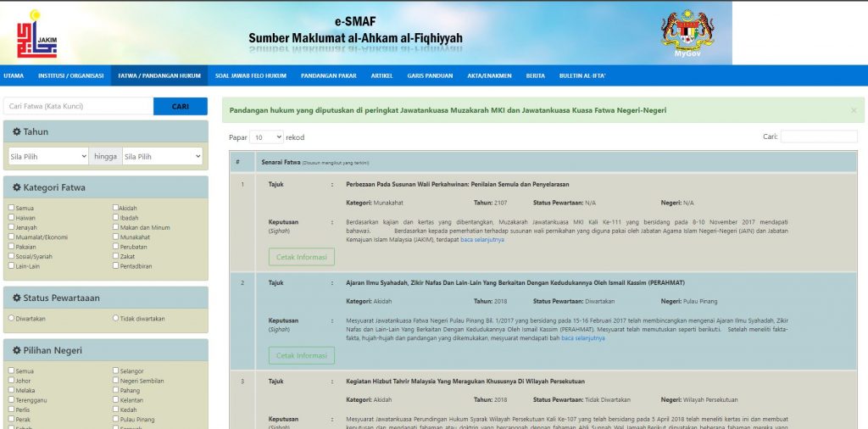Tick the Sosial/Syariah checkbox
This screenshot has width=868, height=429.
coord(11,256)
